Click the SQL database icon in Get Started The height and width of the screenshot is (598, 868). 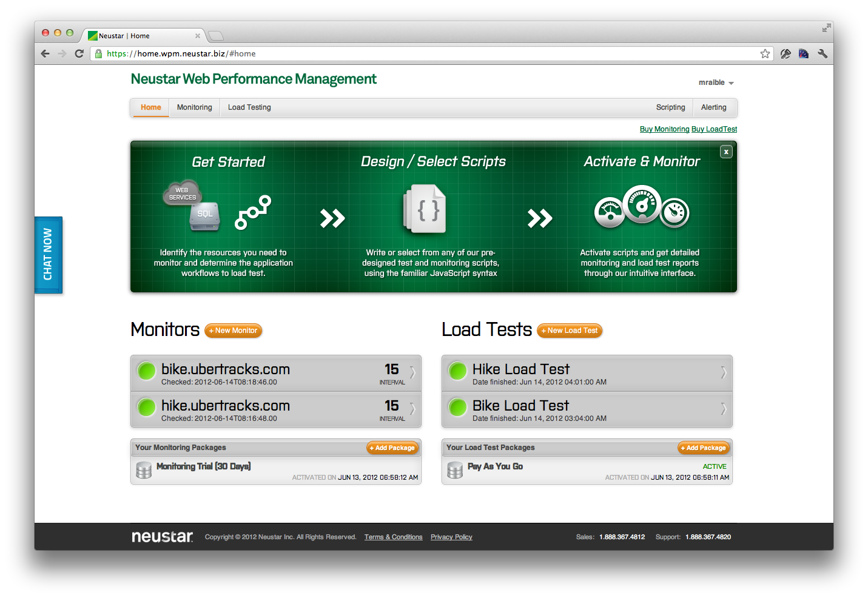[x=204, y=216]
